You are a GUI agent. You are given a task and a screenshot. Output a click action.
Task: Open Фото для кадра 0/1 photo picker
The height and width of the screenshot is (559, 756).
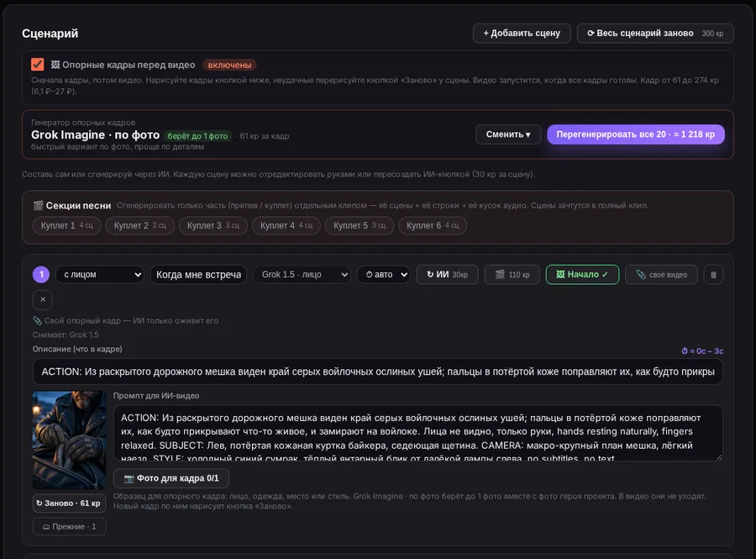171,478
